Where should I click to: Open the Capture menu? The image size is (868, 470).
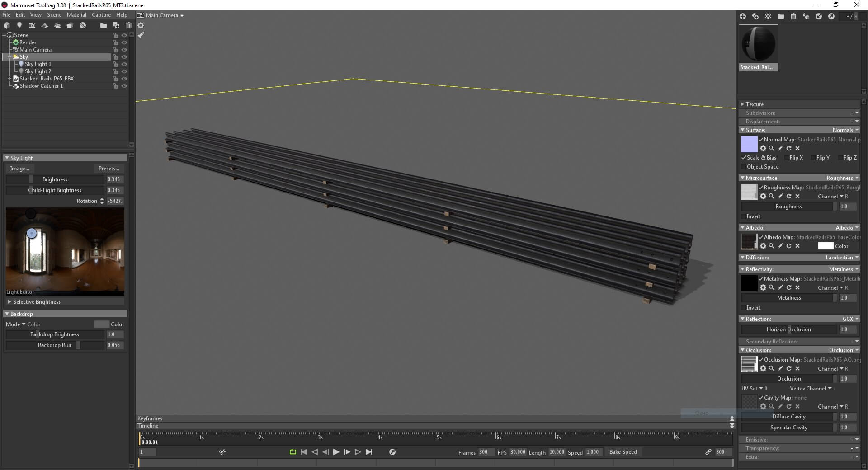pyautogui.click(x=101, y=15)
